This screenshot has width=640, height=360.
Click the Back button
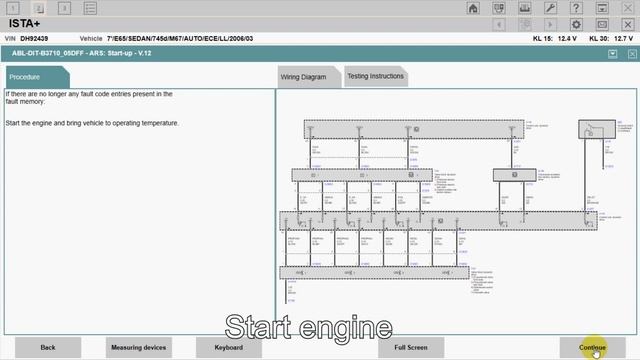pyautogui.click(x=48, y=347)
